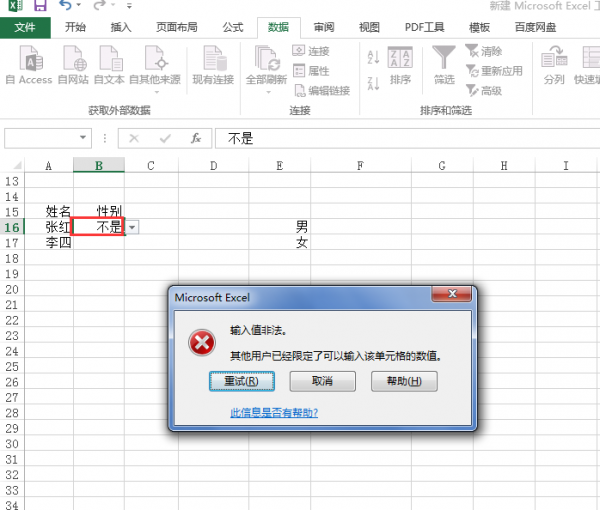
Task: Click the 姓名 header cell
Action: pyautogui.click(x=49, y=211)
